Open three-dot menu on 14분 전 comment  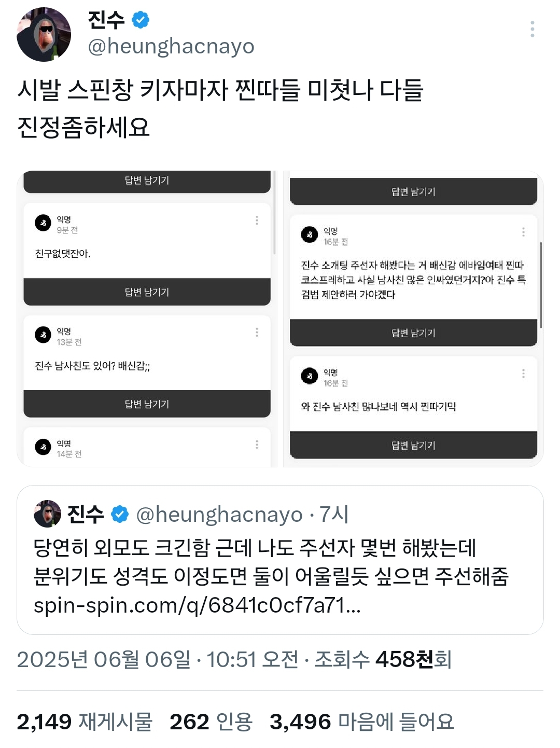click(257, 445)
